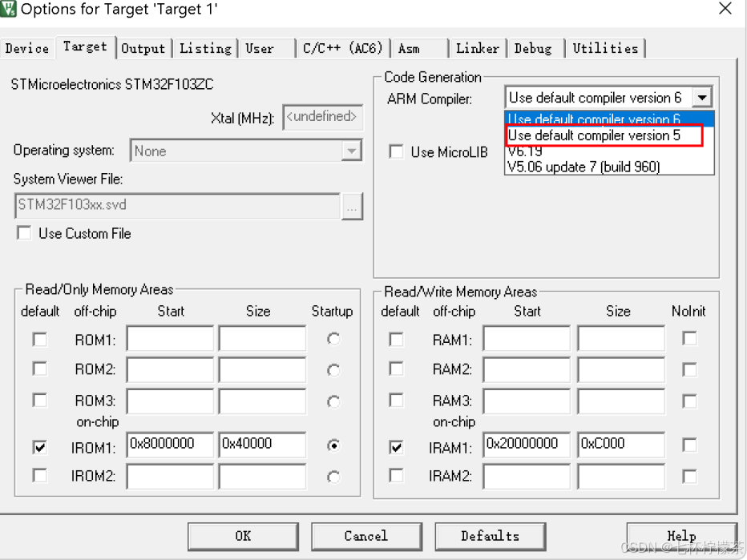This screenshot has width=747, height=560.
Task: Enable the Use MicroLIB checkbox
Action: (397, 152)
